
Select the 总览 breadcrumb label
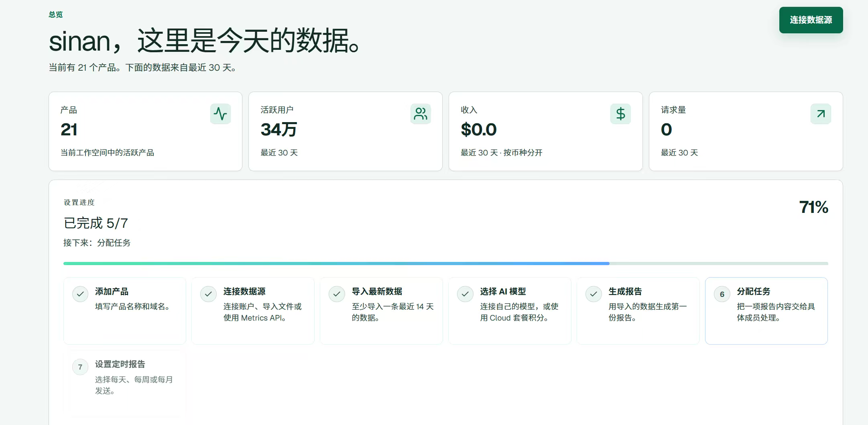[x=56, y=14]
